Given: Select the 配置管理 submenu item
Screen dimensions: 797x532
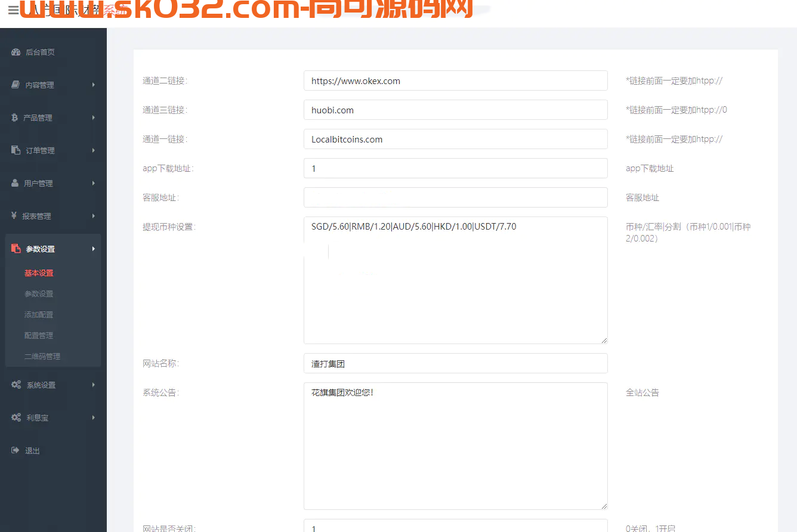Looking at the screenshot, I should 39,336.
